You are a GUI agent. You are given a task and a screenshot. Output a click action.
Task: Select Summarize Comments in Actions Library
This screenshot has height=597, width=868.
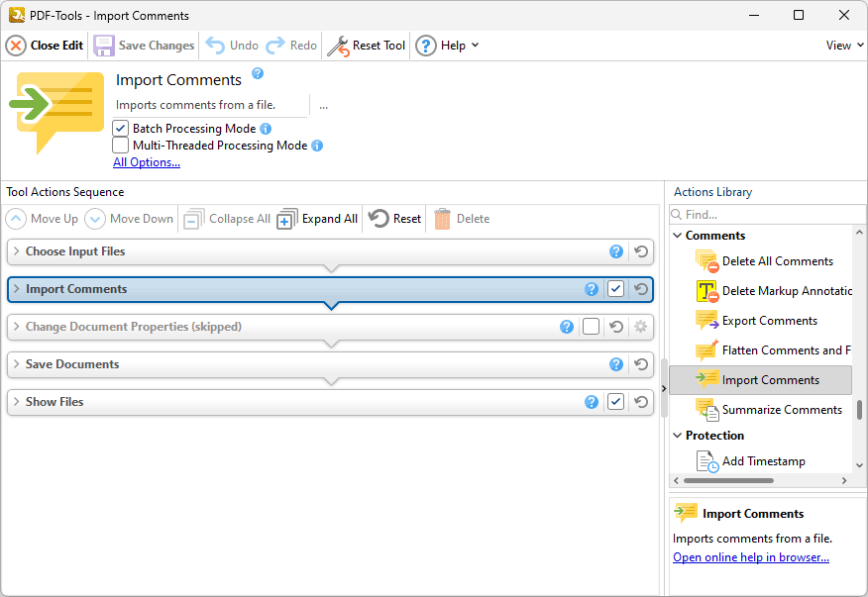coord(768,410)
